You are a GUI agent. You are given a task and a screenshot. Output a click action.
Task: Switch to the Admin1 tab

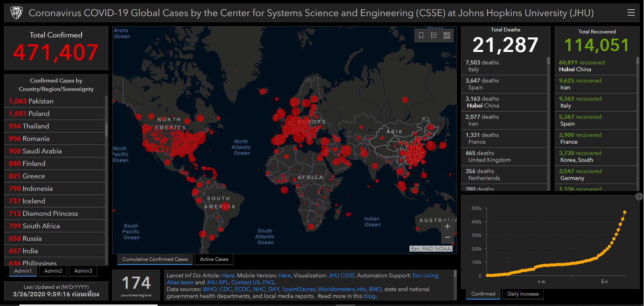point(23,271)
